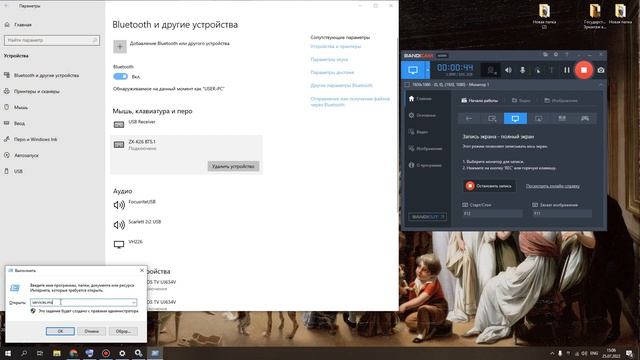Select USB Receiver device
Image resolution: width=640 pixels, height=360 pixels.
pyautogui.click(x=186, y=123)
